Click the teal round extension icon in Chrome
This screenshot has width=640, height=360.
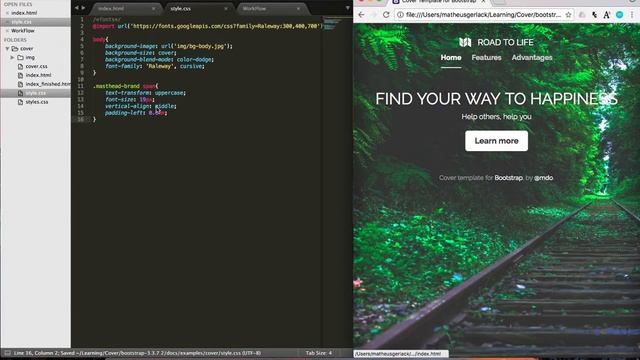pos(620,15)
